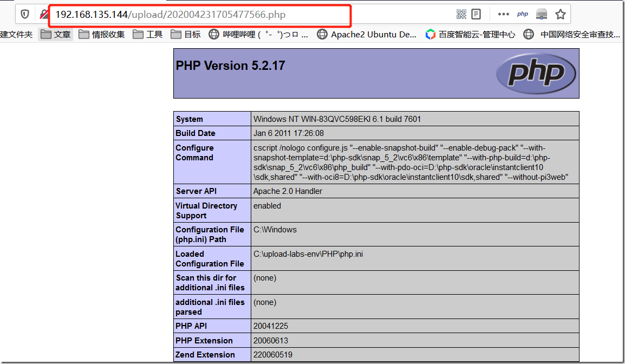625x364 pixels.
Task: Click the PHP API label
Action: (x=191, y=326)
